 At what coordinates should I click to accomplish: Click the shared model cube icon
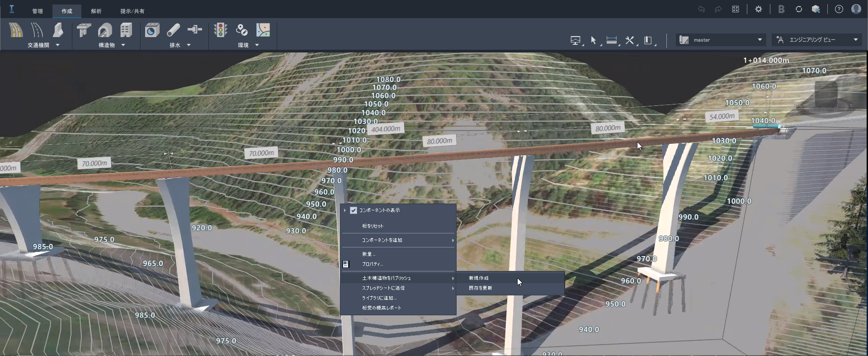(x=816, y=9)
